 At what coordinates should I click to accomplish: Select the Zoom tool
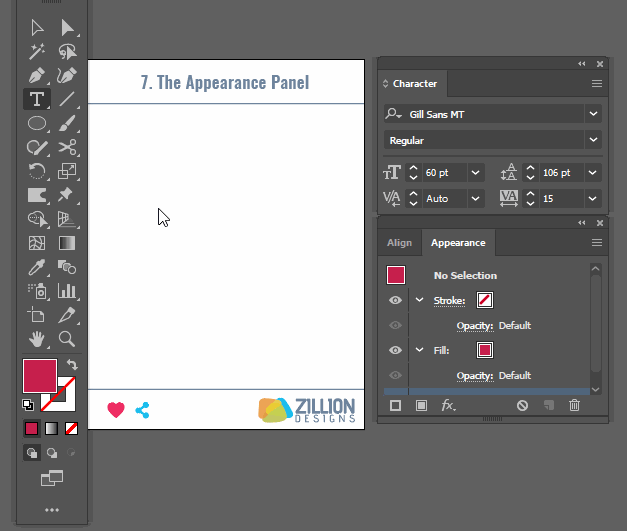click(x=67, y=339)
